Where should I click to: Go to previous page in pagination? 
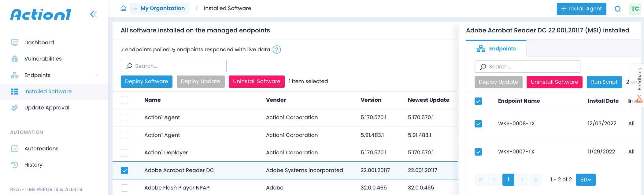[x=494, y=180]
